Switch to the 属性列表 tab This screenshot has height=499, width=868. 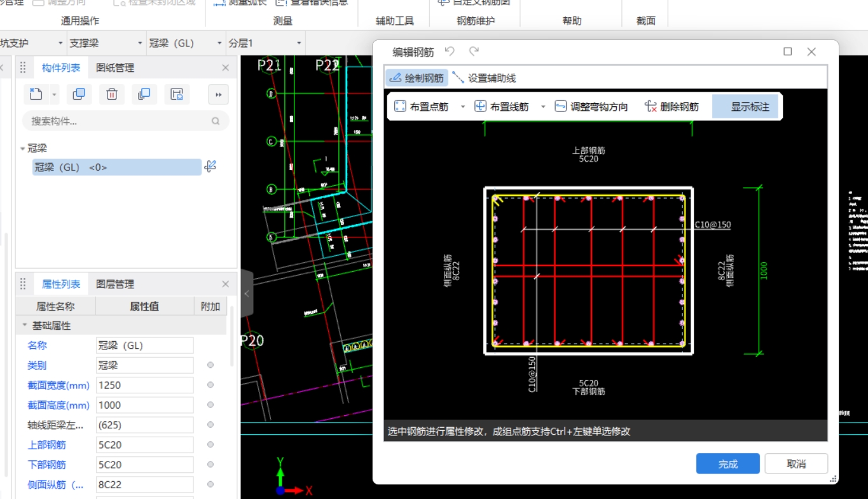[61, 284]
